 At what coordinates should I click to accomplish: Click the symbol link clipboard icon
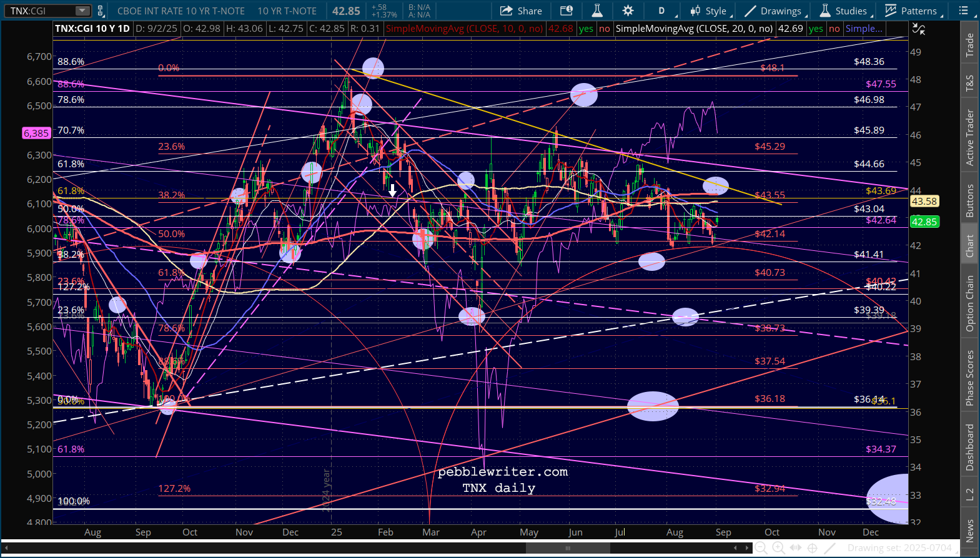(x=100, y=11)
